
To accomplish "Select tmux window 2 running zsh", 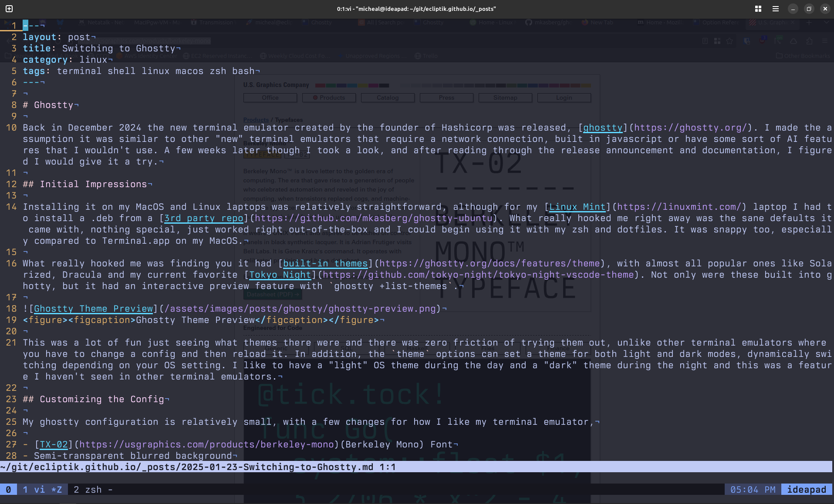I will tap(89, 489).
